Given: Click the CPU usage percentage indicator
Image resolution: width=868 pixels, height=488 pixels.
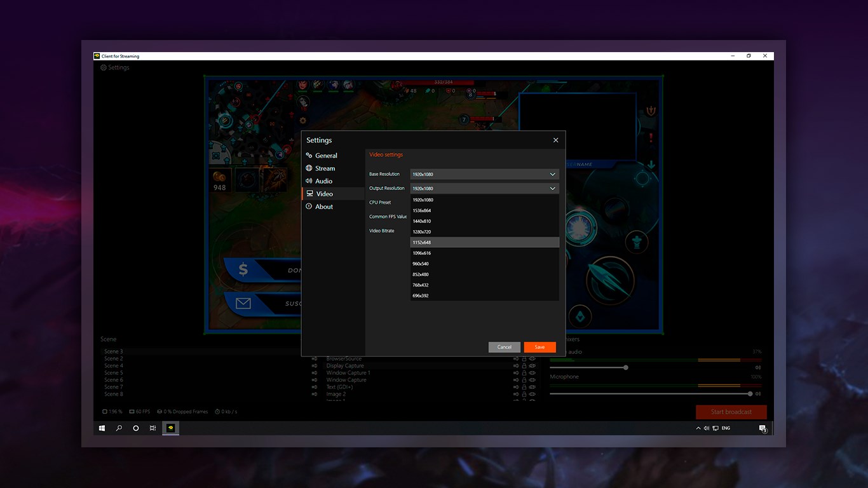Looking at the screenshot, I should pos(112,412).
